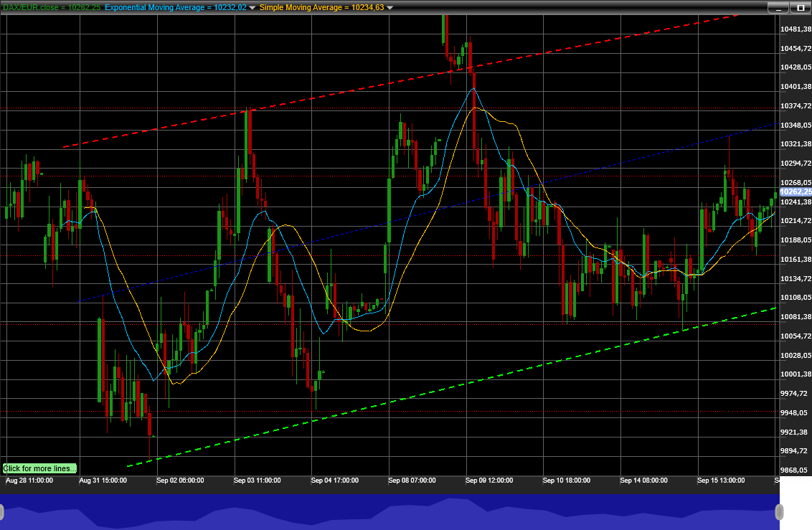The image size is (812, 530).
Task: Click the blue overview navigator area chart
Action: click(x=390, y=512)
